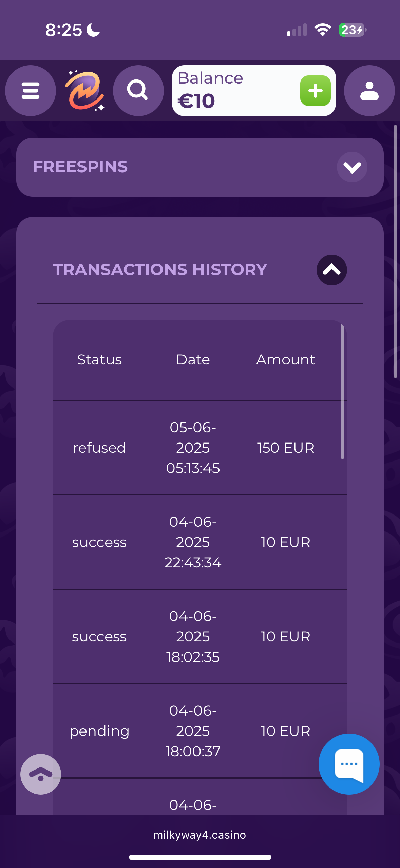Select the refused 150 EUR transaction
This screenshot has height=868, width=400.
[x=199, y=448]
